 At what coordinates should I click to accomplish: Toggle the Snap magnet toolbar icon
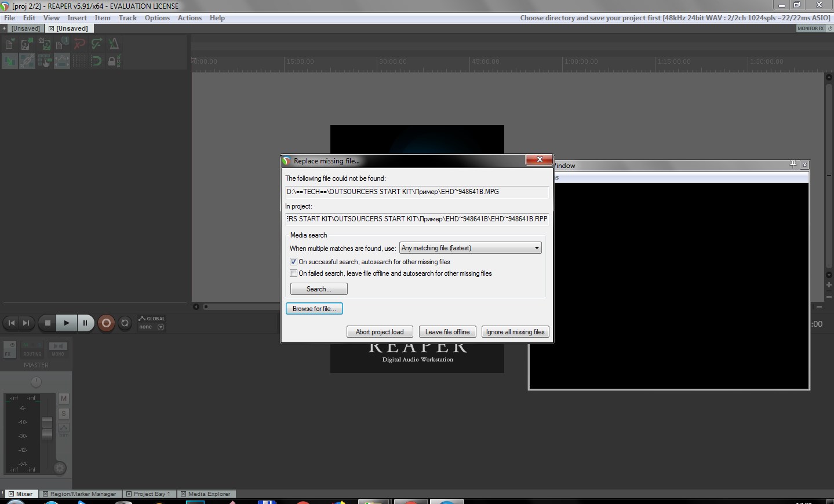(x=97, y=61)
